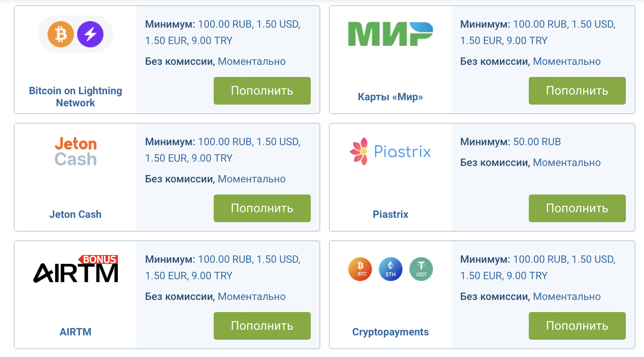The height and width of the screenshot is (357, 644).
Task: Click the BTC coin icon in Cryptopayments
Action: click(360, 269)
